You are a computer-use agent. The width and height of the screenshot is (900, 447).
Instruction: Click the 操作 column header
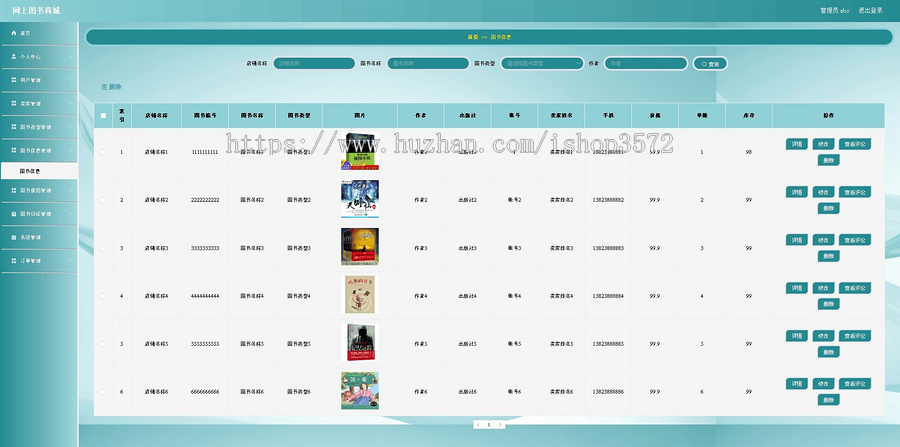828,115
